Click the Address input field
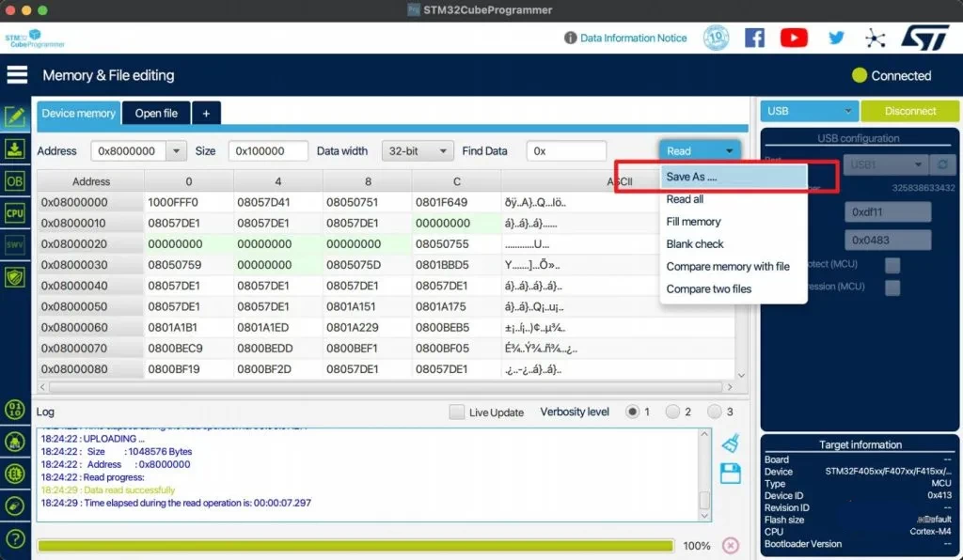Viewport: 963px width, 560px height. coord(128,151)
